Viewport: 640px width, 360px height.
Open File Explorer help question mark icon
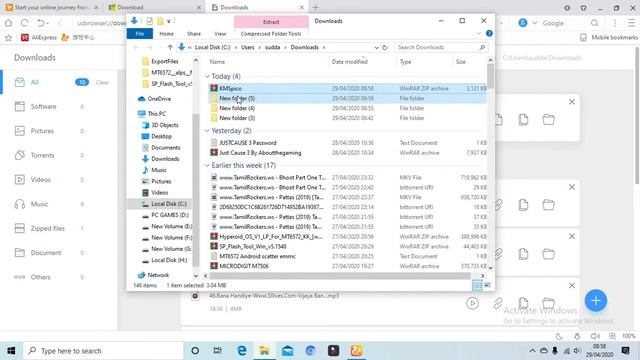[489, 33]
